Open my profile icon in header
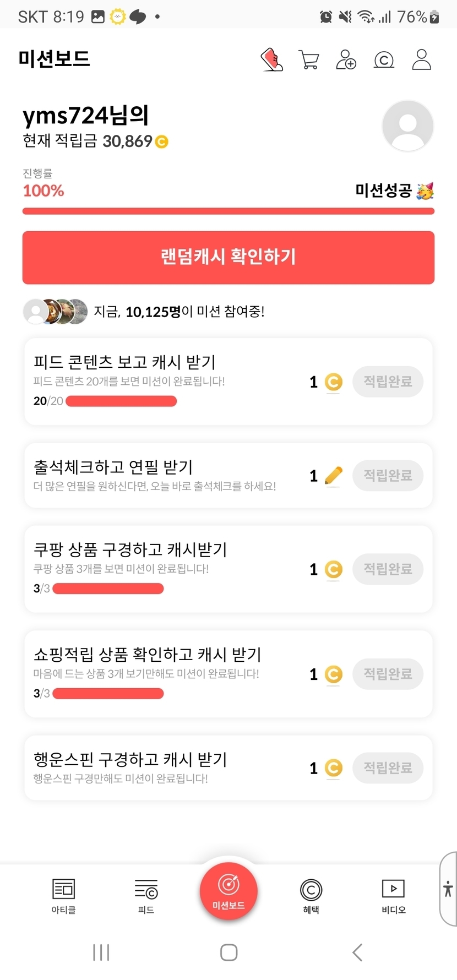 (x=421, y=59)
